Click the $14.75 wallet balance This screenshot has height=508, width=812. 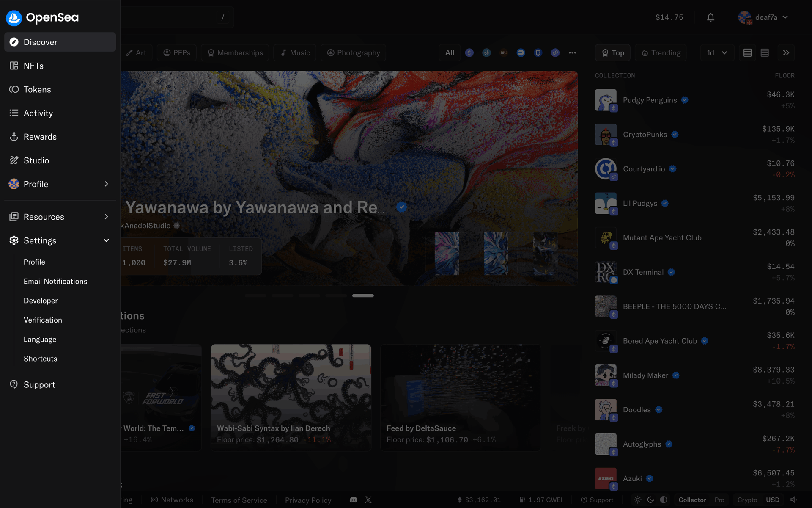pos(669,17)
